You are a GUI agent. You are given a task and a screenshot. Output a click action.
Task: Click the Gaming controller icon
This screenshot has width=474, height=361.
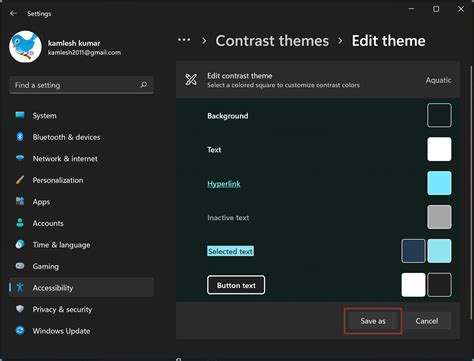(20, 266)
